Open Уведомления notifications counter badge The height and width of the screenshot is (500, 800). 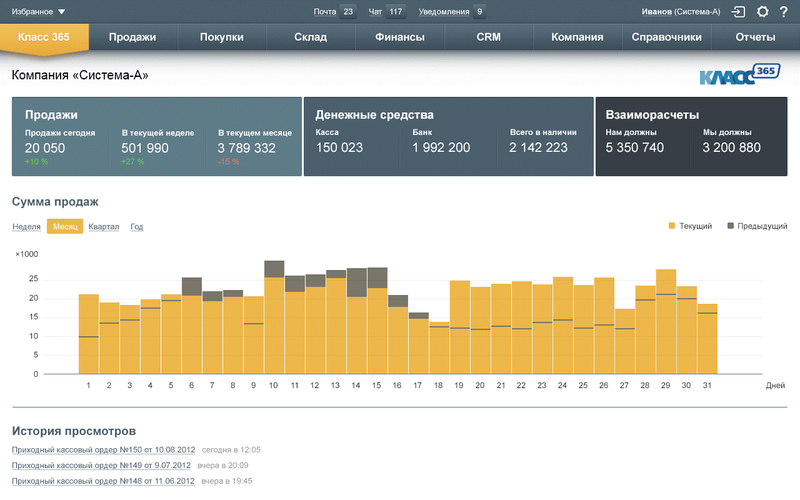point(479,12)
